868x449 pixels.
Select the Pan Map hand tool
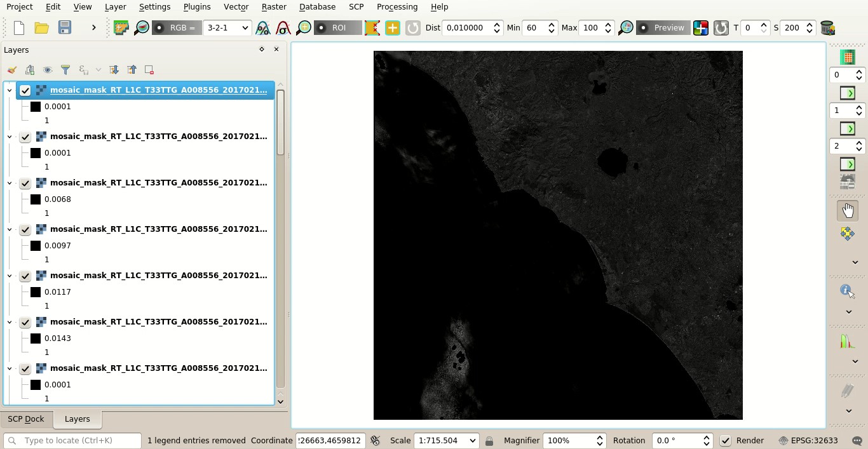click(848, 210)
